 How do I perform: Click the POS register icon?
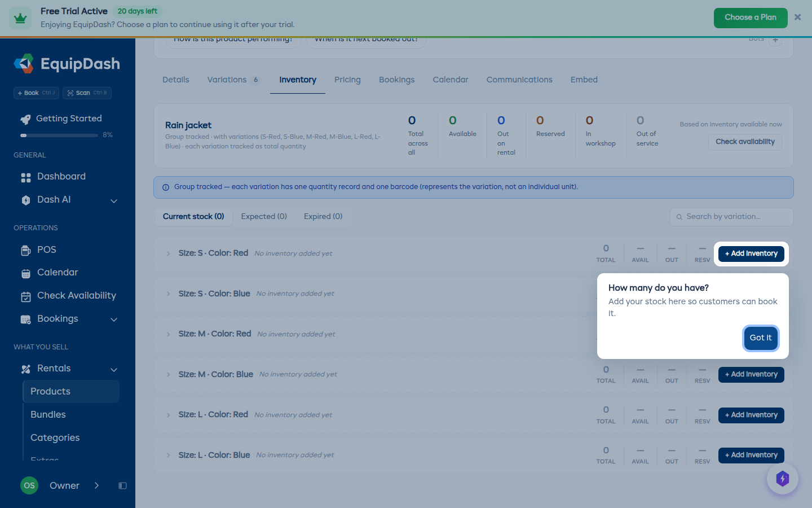(26, 251)
